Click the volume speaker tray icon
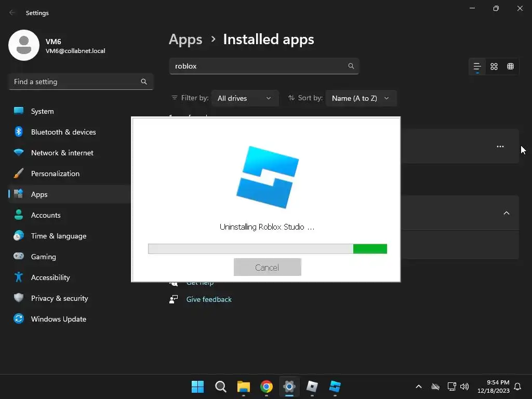The image size is (532, 399). pyautogui.click(x=464, y=387)
